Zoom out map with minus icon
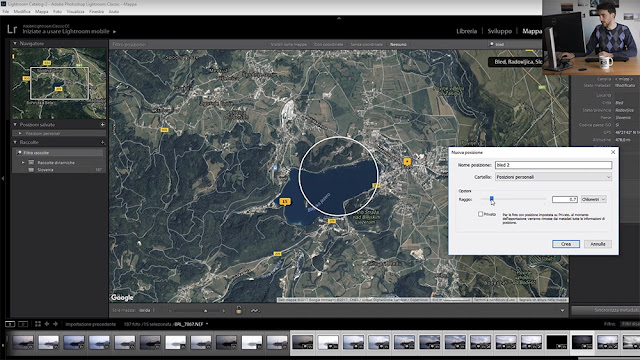Screen dimensions: 640x360 pos(170,311)
